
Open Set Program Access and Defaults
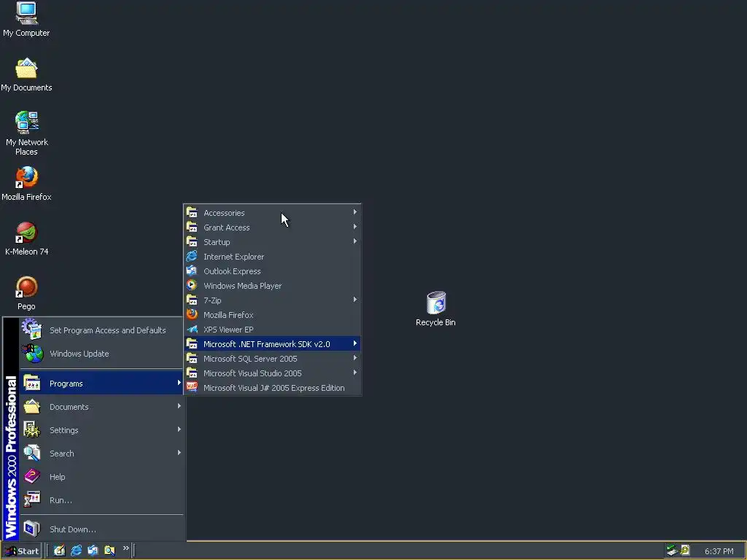pos(101,330)
